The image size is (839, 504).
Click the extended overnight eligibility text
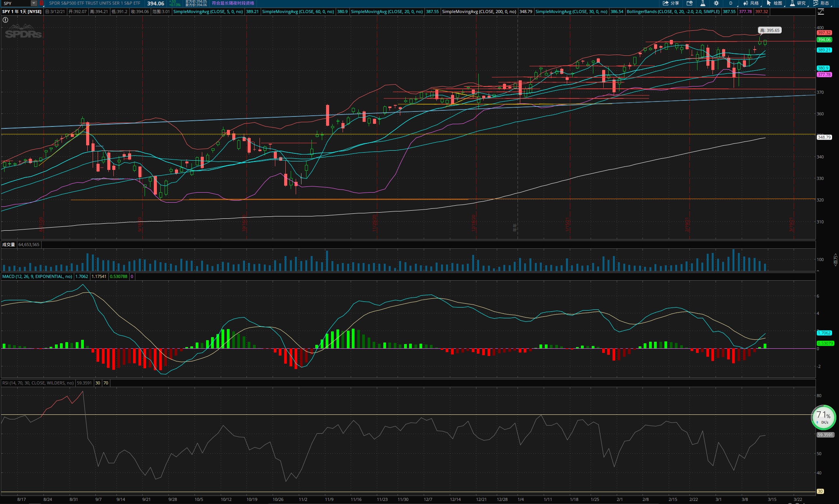coord(233,3)
